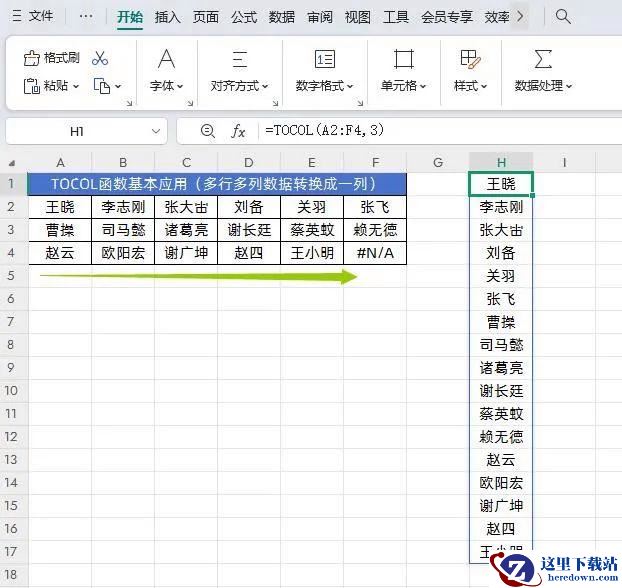The height and width of the screenshot is (588, 622).
Task: Click the Cut scissors icon
Action: (x=100, y=58)
